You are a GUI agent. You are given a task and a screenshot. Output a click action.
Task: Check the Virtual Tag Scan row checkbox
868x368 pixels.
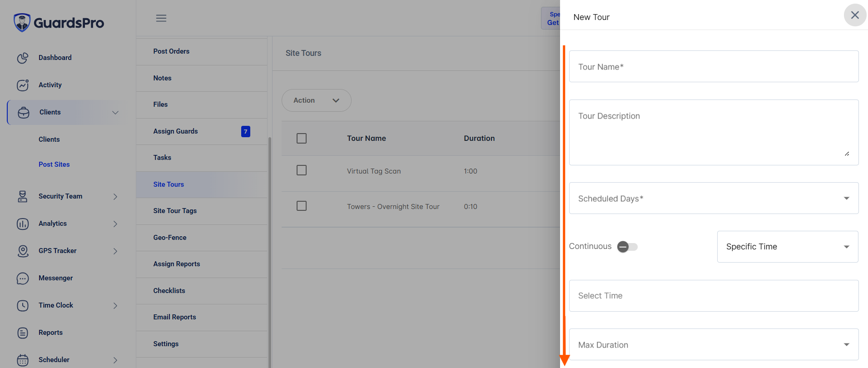(302, 170)
